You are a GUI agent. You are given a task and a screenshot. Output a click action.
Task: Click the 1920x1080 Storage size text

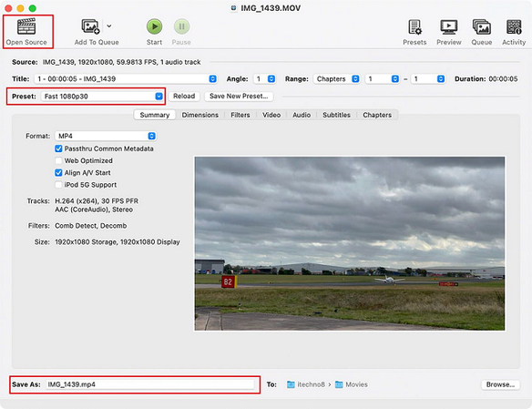point(118,242)
